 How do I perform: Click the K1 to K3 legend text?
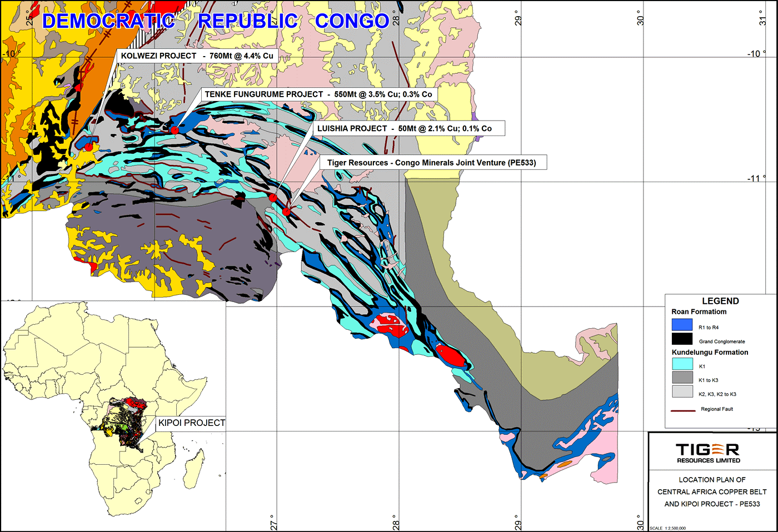[709, 380]
